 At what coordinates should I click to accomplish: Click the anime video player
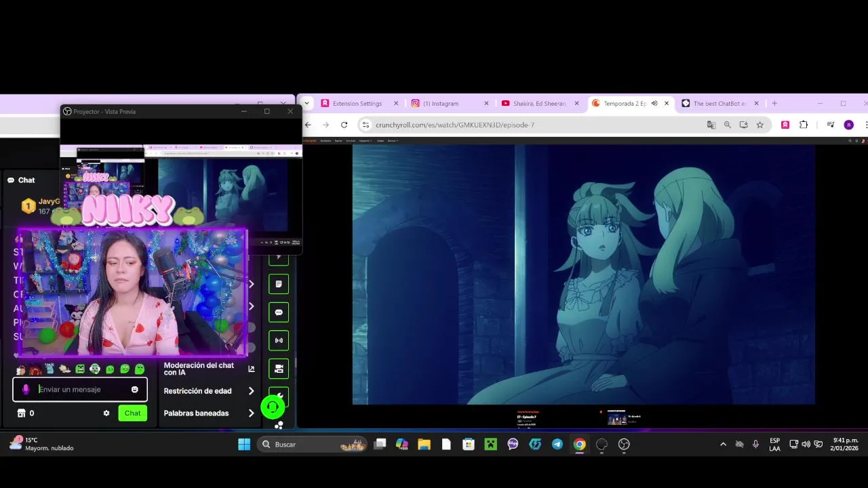(x=583, y=274)
